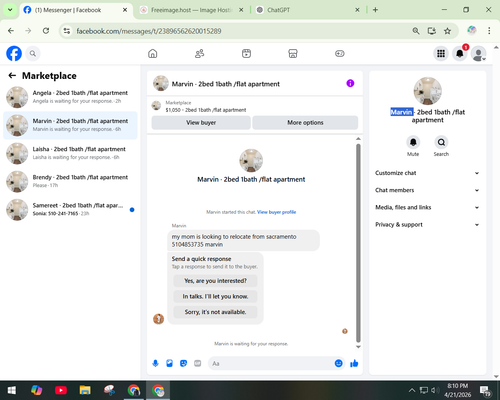Send quick reply Sorry, it's not available
The width and height of the screenshot is (500, 400).
[215, 312]
